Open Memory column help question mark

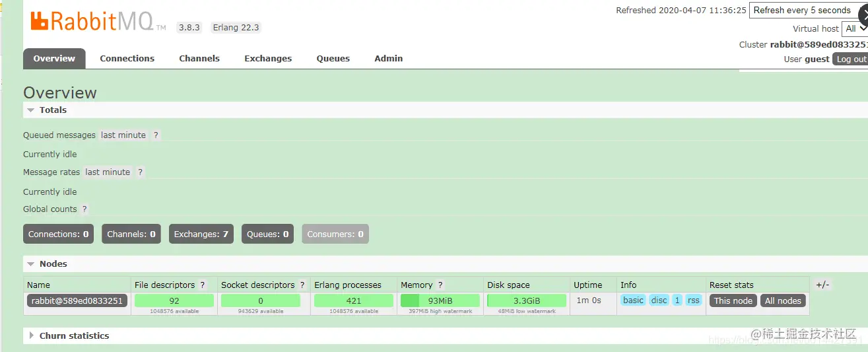[x=440, y=285]
